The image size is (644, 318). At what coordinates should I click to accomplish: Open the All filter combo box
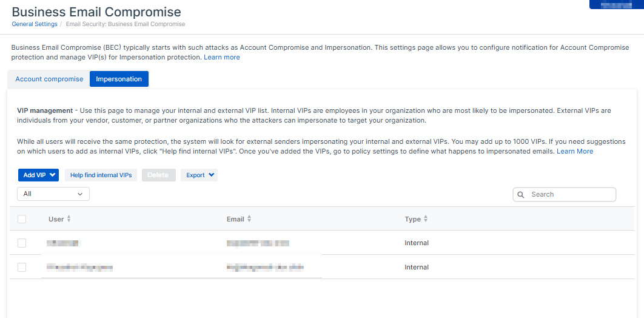coord(53,194)
